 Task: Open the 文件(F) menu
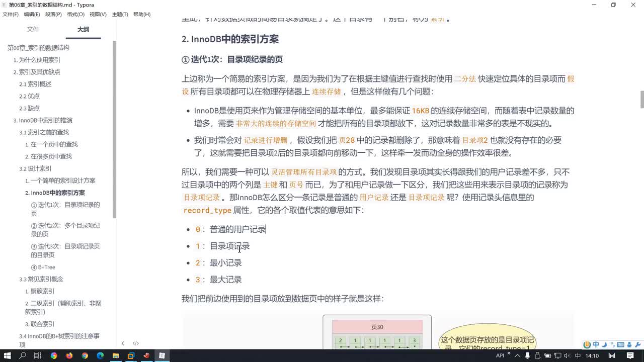tap(10, 14)
